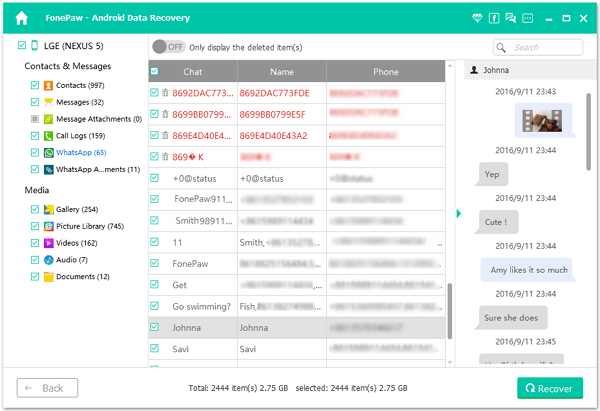Click the conversation preview scrollbar thumb

point(589,132)
